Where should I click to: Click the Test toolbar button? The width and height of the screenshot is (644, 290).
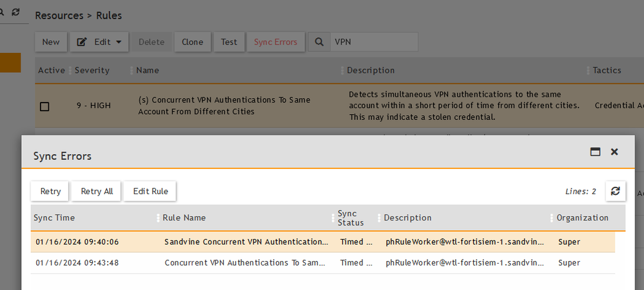(x=229, y=42)
